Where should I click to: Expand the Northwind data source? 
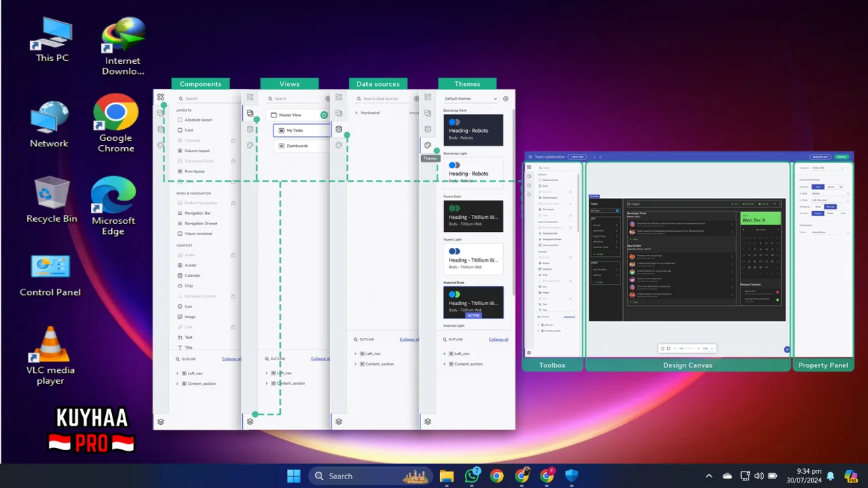(x=356, y=113)
